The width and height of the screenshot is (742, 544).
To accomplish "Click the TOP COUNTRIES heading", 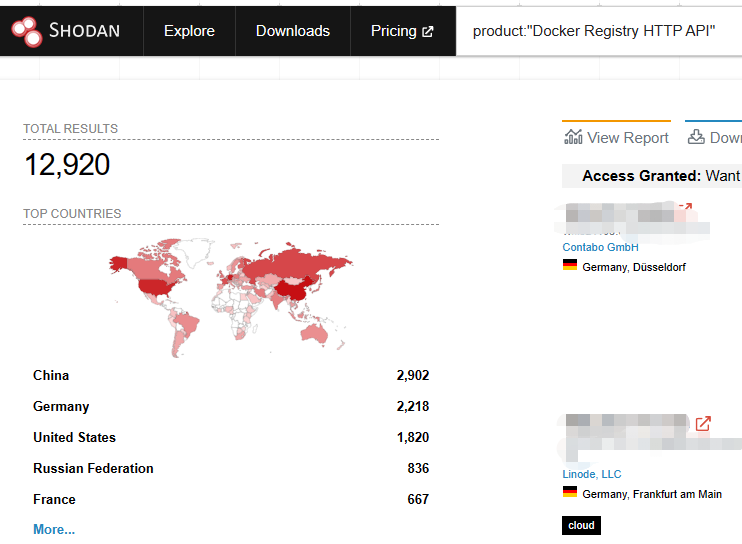I will 72,214.
